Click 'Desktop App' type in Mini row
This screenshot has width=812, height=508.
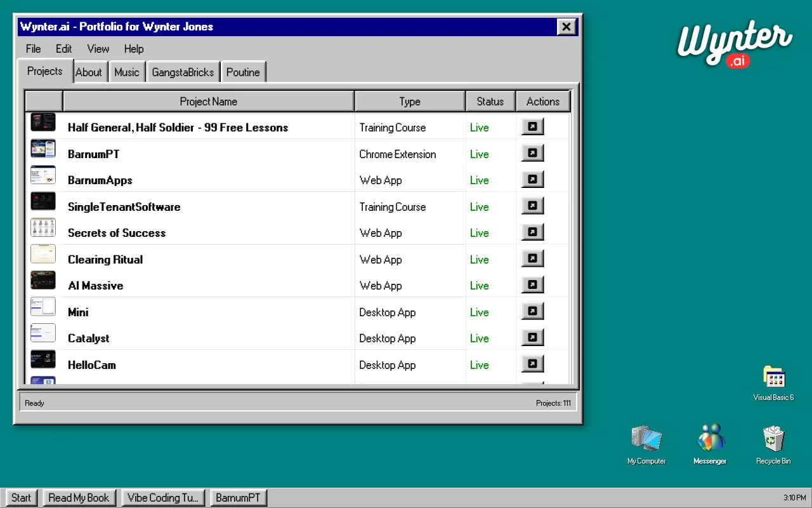coord(388,312)
